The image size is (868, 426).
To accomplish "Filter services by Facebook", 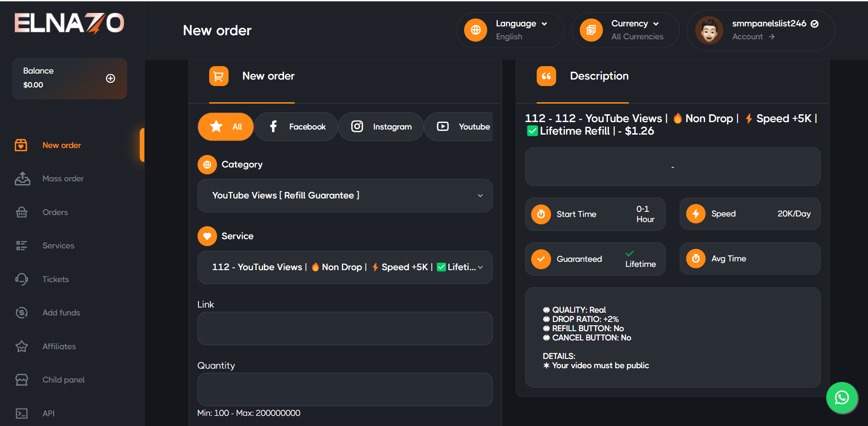I will point(297,127).
